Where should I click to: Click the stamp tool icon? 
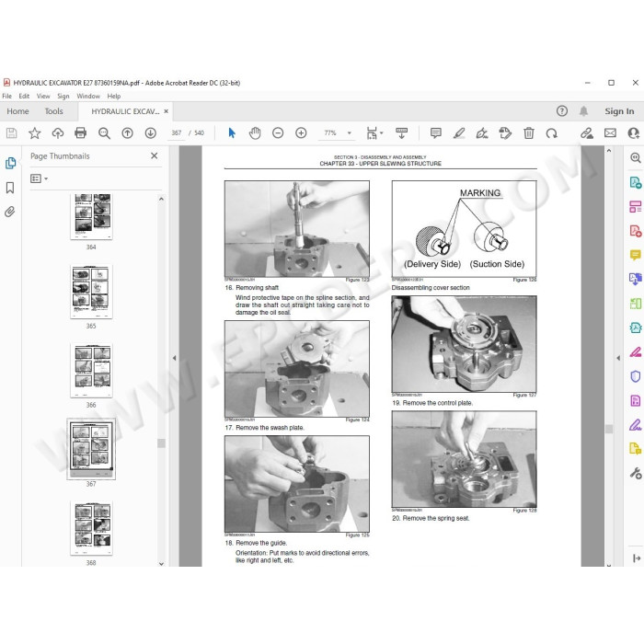505,132
